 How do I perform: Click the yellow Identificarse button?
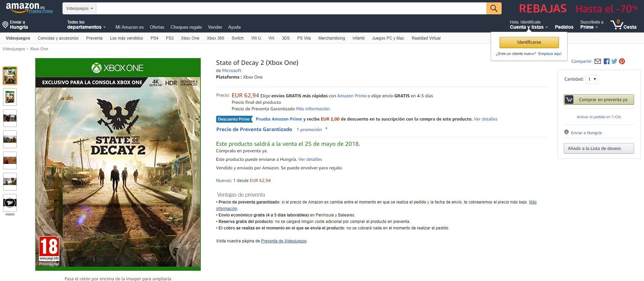tap(529, 42)
